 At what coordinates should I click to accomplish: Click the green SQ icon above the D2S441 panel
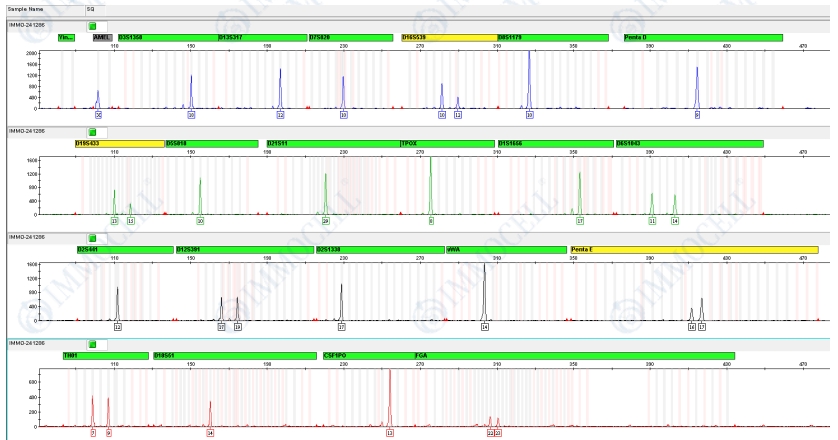pos(92,238)
